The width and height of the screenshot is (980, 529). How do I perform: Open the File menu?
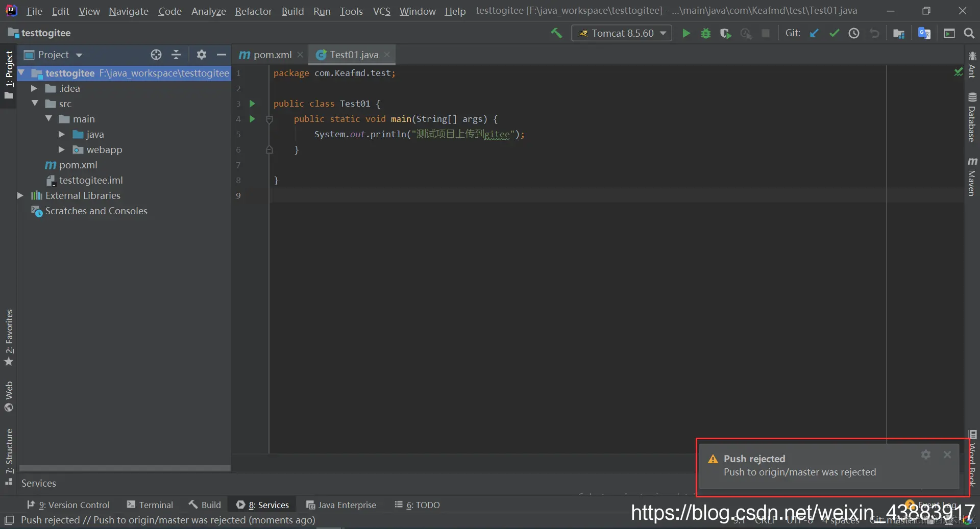click(34, 11)
